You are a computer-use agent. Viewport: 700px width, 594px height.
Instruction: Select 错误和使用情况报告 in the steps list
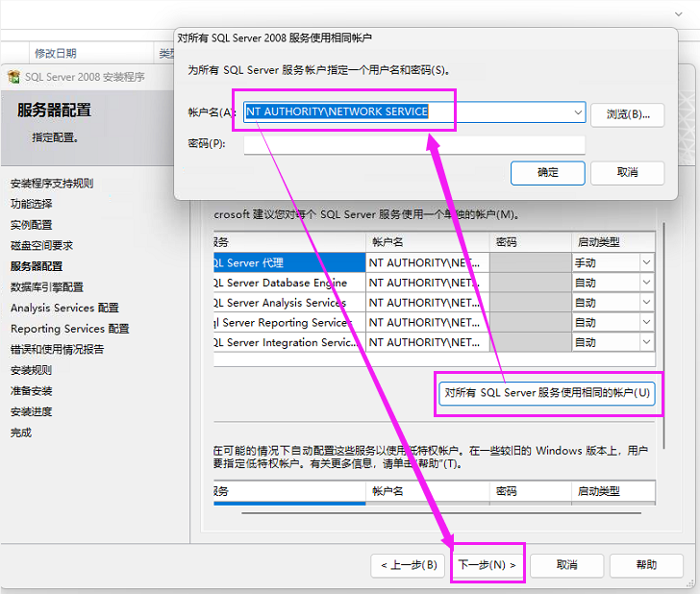(57, 350)
